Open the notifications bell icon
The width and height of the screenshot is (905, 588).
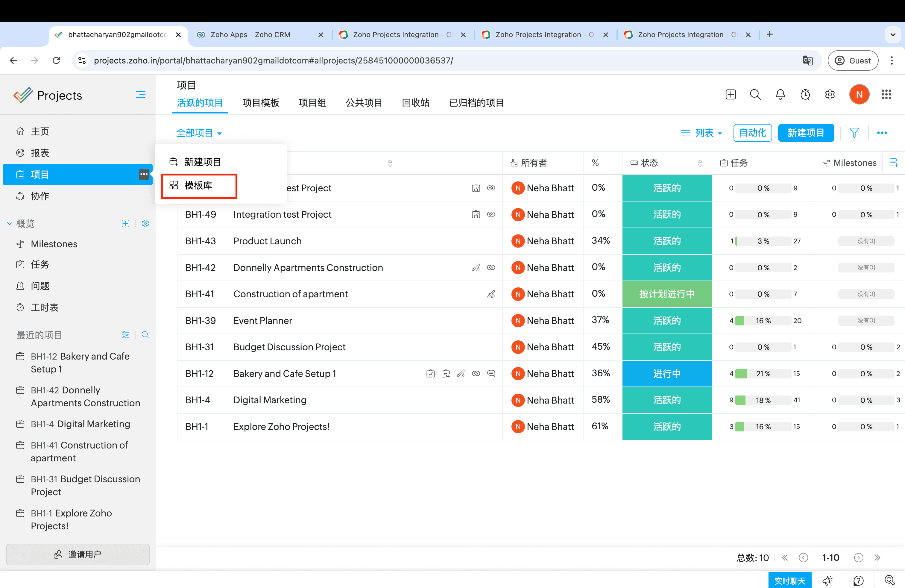tap(780, 95)
